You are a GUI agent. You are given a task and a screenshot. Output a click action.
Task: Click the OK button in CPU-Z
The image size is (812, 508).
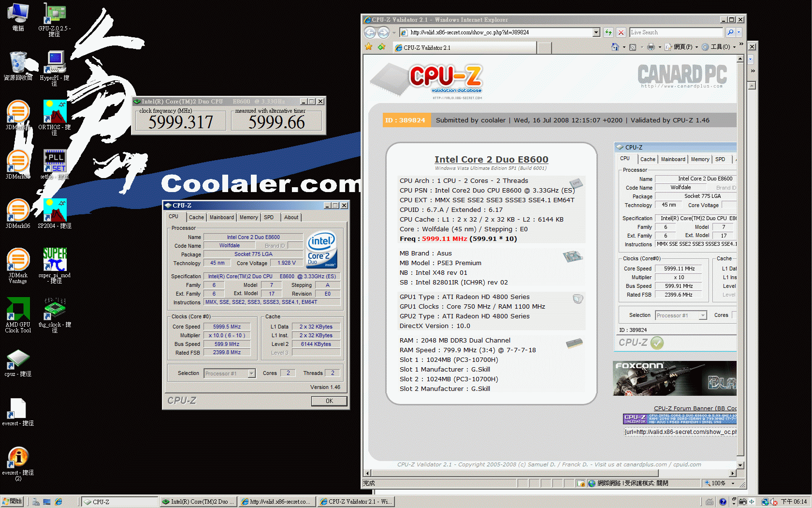click(329, 401)
